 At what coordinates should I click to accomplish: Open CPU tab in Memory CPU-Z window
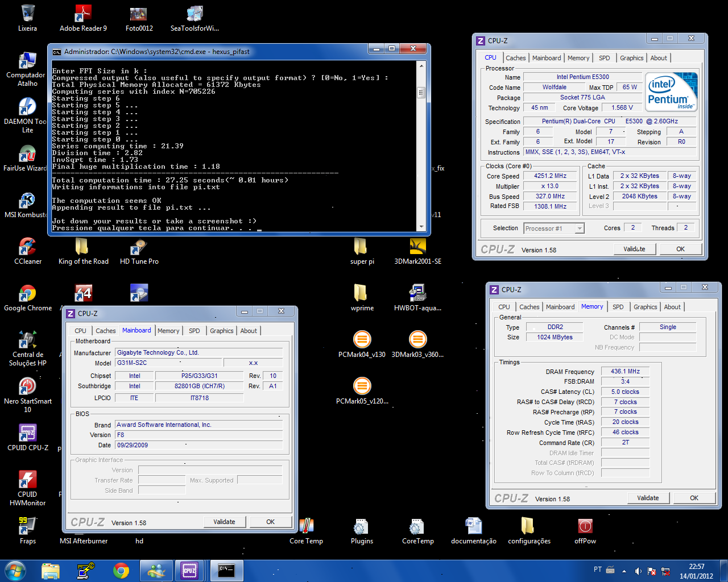coord(504,307)
